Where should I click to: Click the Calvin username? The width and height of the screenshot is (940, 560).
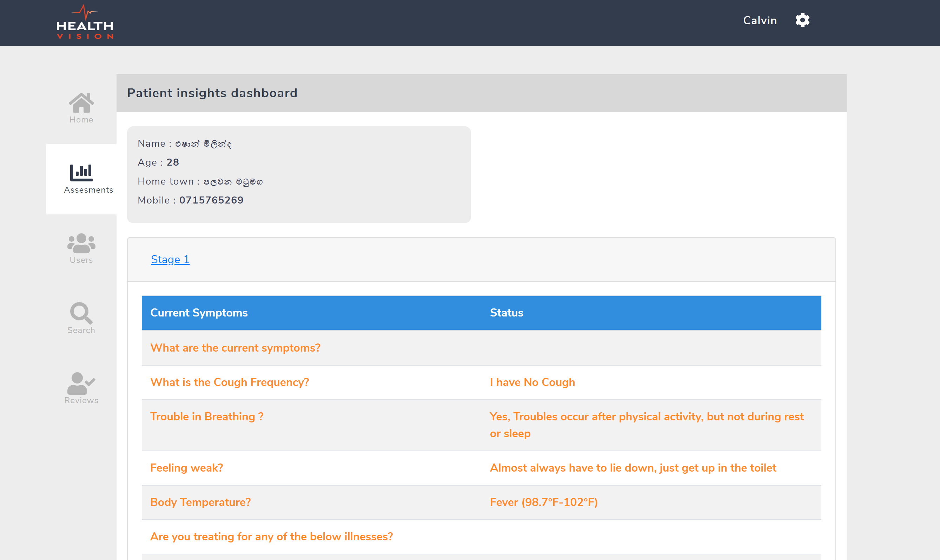pos(760,20)
